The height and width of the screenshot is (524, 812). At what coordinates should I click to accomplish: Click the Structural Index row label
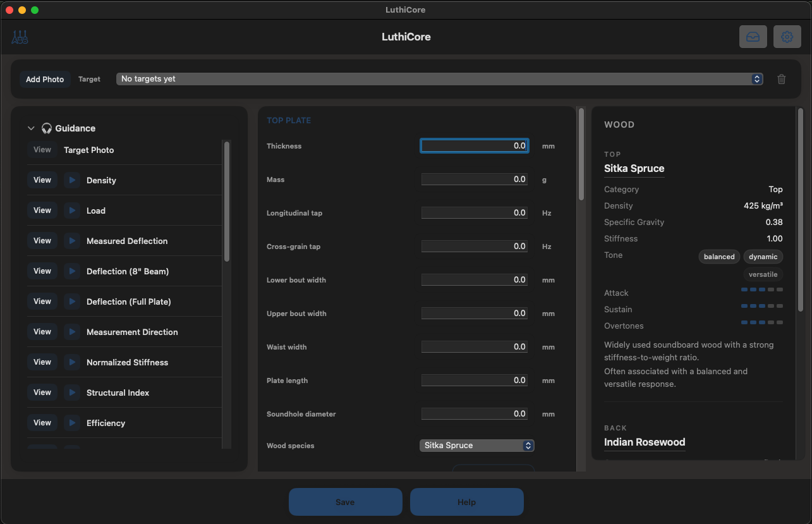[x=118, y=393]
